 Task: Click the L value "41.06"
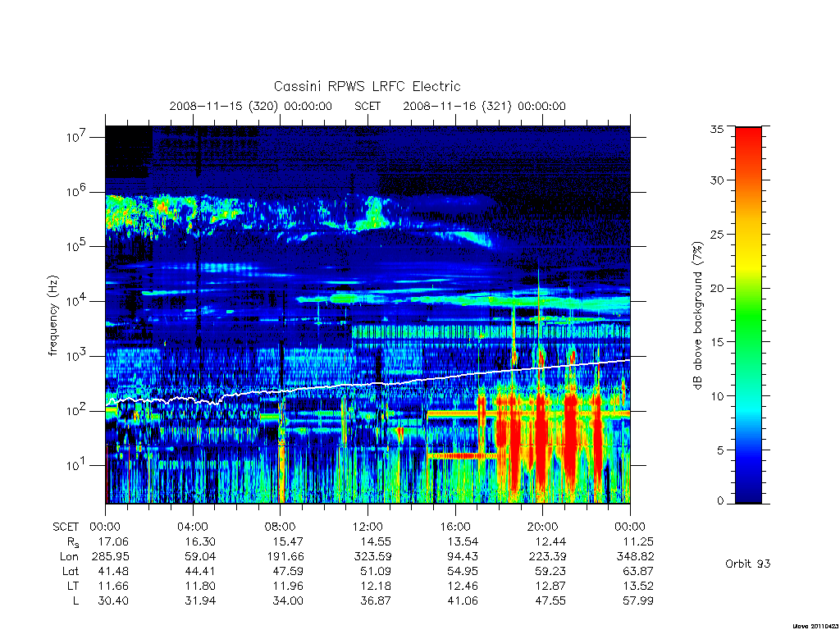pos(463,601)
